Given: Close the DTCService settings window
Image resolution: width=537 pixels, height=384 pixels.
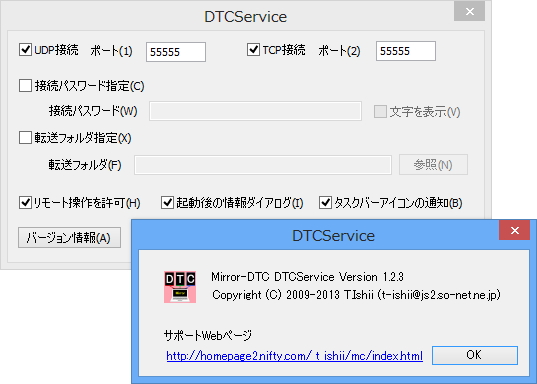Looking at the screenshot, I should click(470, 12).
